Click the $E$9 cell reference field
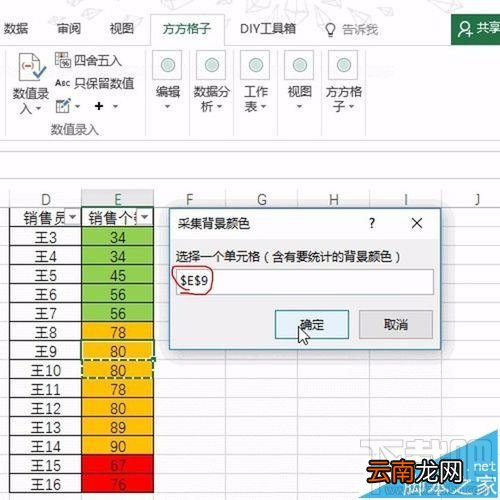Viewport: 500px width, 500px height. click(x=305, y=281)
